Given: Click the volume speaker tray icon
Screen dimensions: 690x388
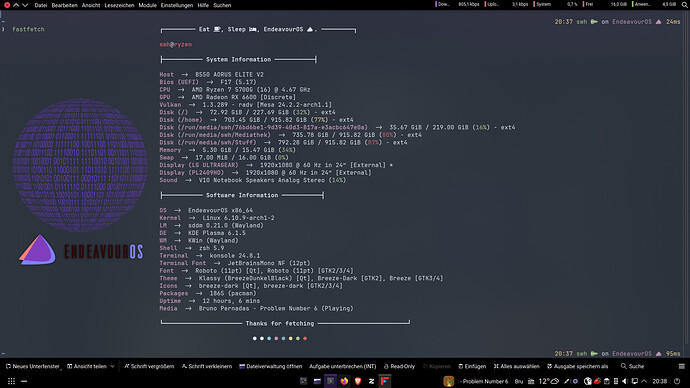Looking at the screenshot, I should pyautogui.click(x=624, y=381).
